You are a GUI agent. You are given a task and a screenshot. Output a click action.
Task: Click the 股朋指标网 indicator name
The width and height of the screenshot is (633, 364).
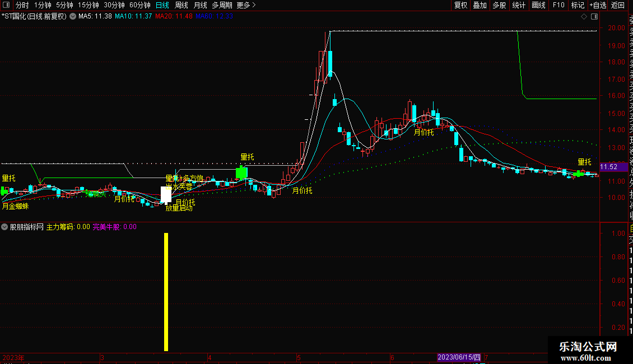[x=27, y=227]
